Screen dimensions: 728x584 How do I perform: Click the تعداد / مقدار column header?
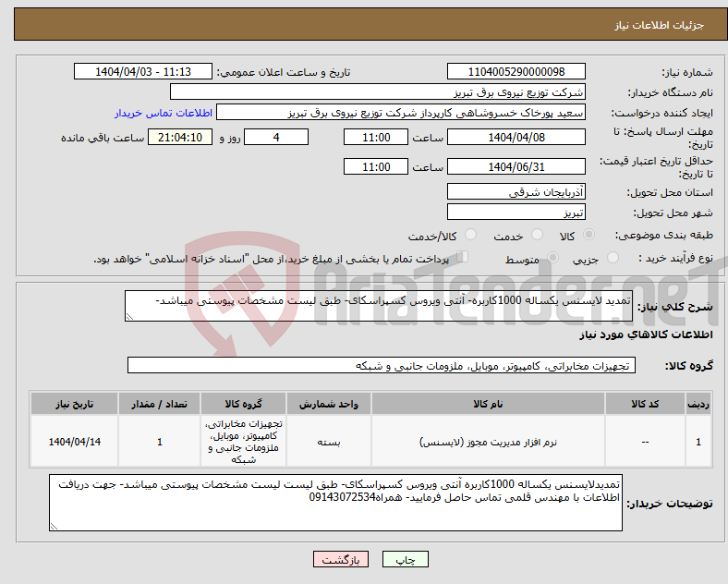click(159, 404)
